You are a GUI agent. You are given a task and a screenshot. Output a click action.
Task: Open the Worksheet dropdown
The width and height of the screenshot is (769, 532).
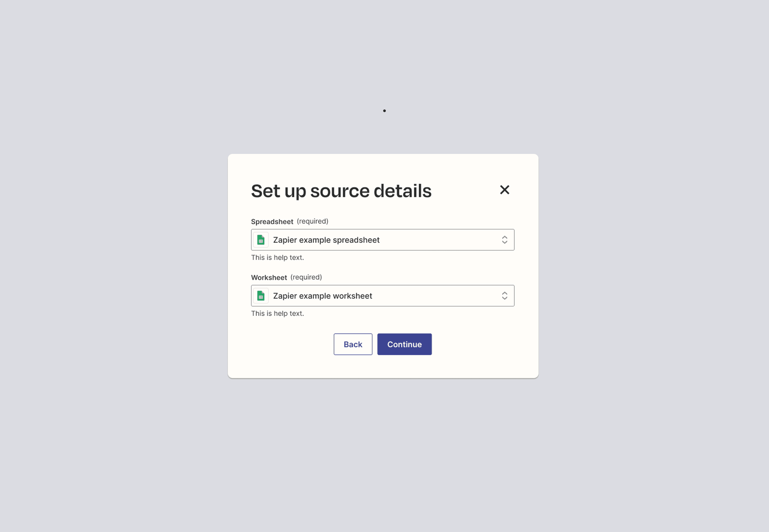coord(382,296)
